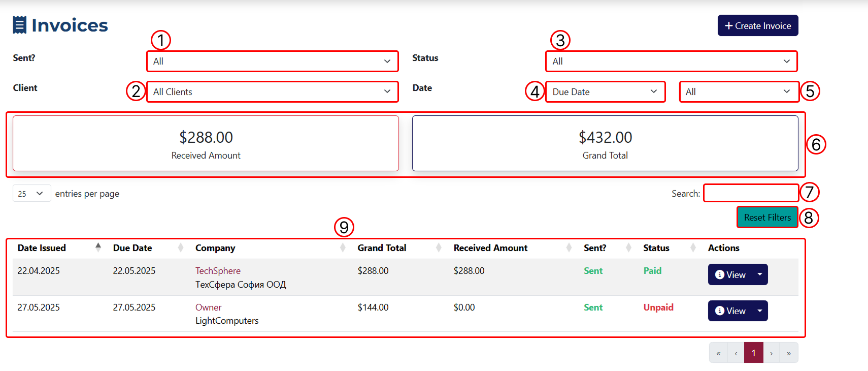The height and width of the screenshot is (371, 868).
Task: Go to first page of pagination
Action: (x=718, y=353)
